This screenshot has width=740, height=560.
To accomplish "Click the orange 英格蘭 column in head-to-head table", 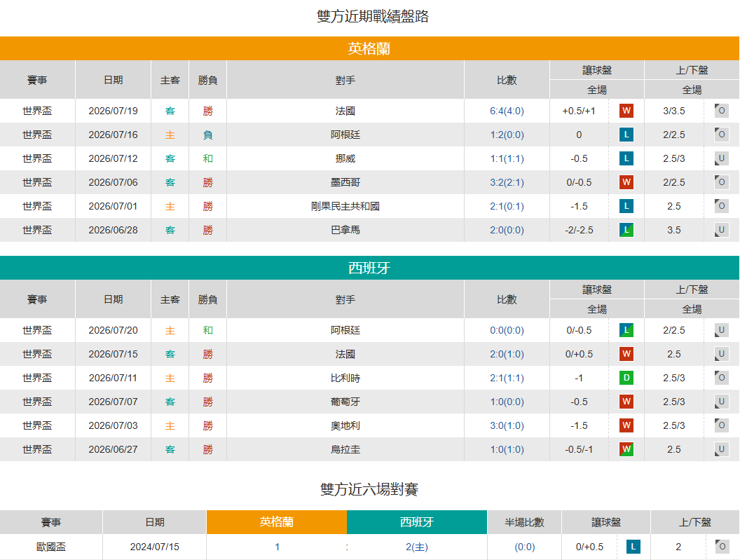I will point(277,521).
